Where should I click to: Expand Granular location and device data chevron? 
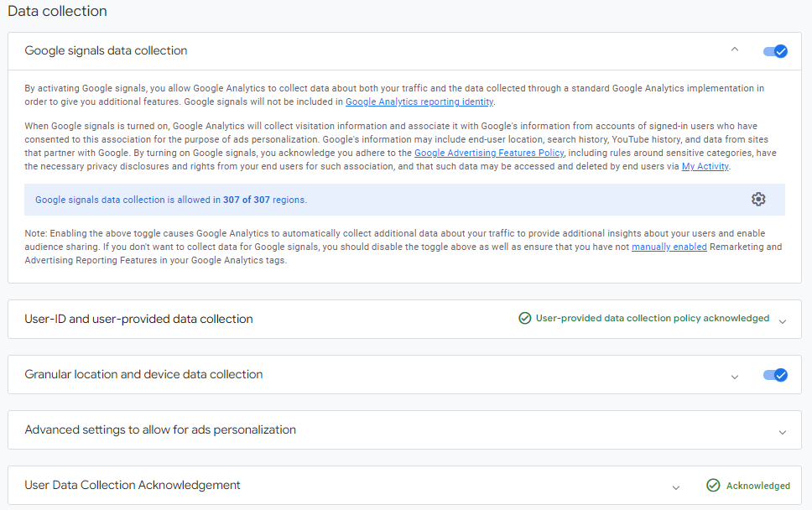734,377
